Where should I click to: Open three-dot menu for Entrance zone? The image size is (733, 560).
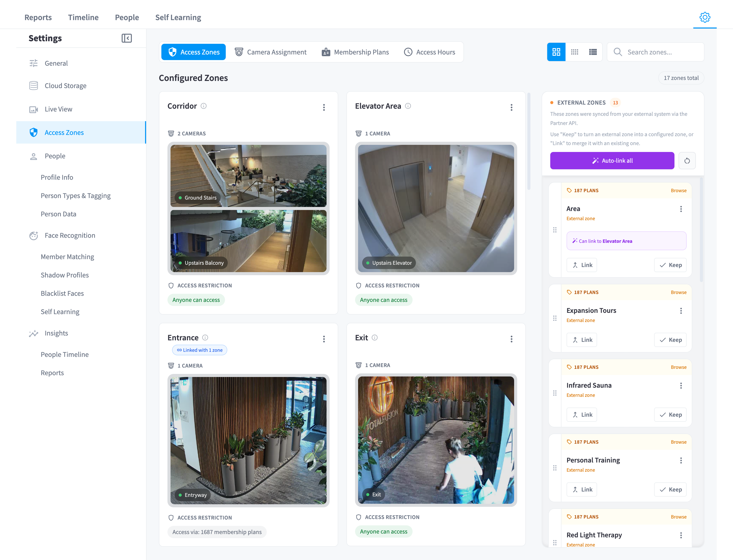[x=324, y=339]
